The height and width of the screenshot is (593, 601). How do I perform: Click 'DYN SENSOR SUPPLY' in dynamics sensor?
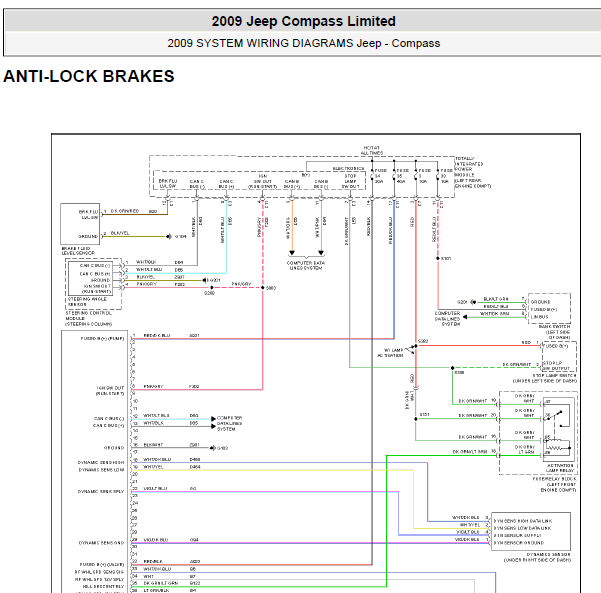click(517, 536)
